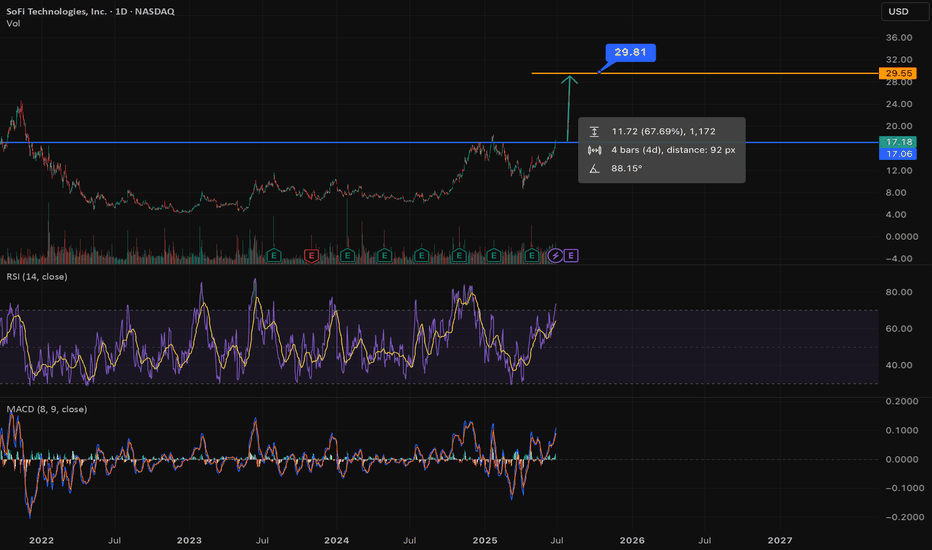The width and height of the screenshot is (932, 550).
Task: Click the bars distance icon in measure tooltip
Action: 594,150
